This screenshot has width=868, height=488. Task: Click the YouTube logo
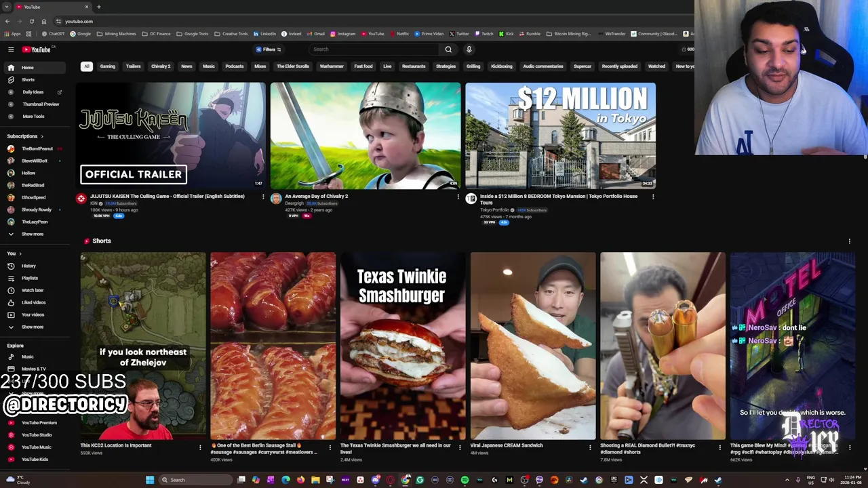pos(37,49)
